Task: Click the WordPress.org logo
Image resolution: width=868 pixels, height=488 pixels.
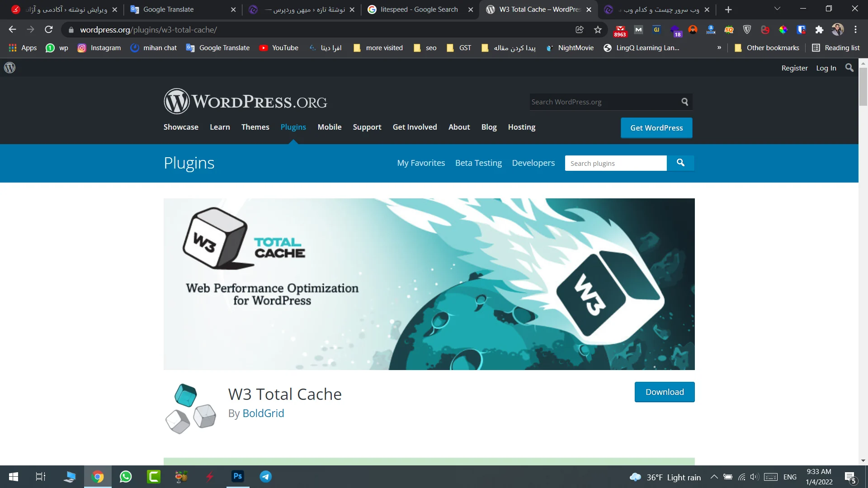Action: pos(245,101)
